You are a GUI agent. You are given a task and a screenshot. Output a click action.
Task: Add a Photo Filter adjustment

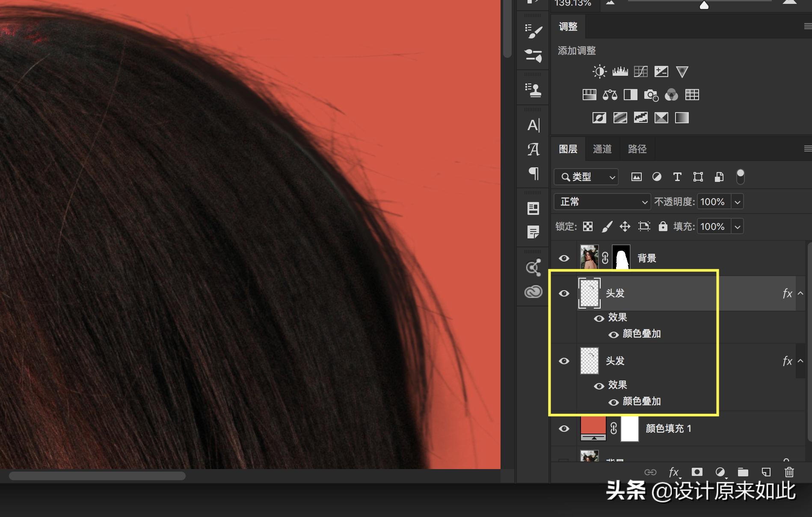(x=651, y=95)
